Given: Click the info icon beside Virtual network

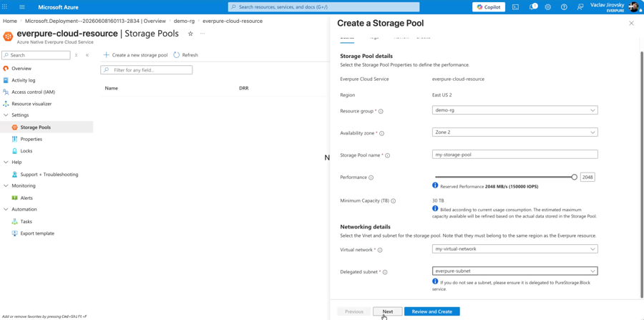Looking at the screenshot, I should 380,250.
